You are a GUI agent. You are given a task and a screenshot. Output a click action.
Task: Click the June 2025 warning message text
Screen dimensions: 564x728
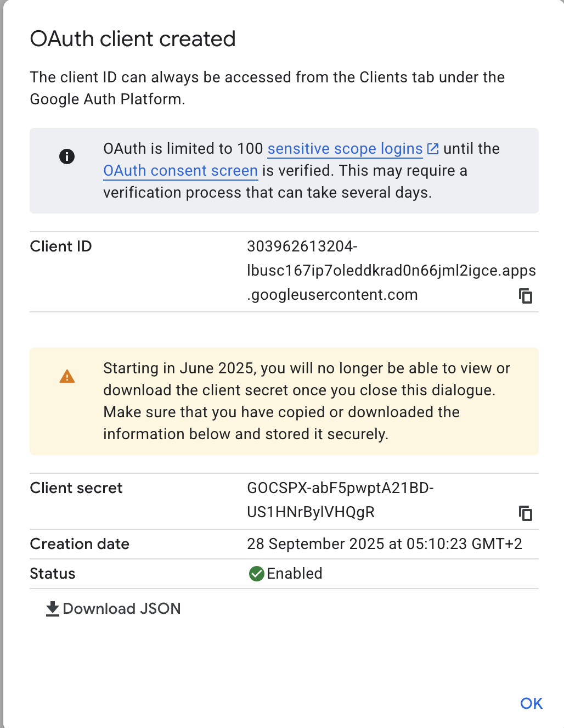coord(306,401)
